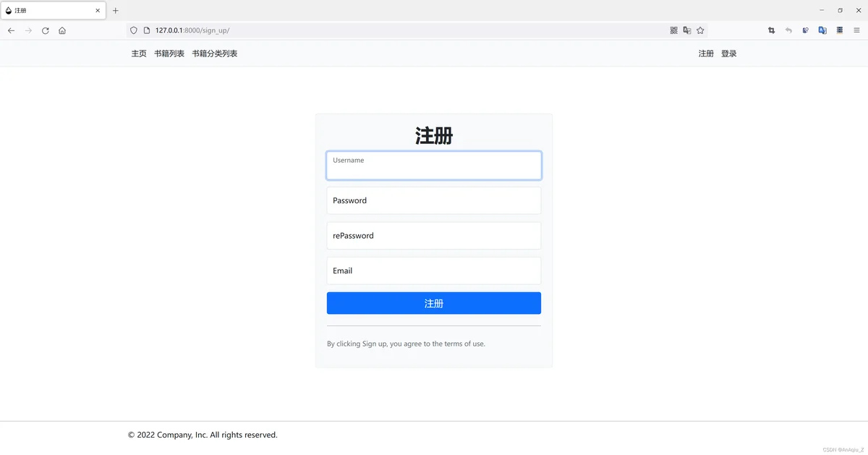868x455 pixels.
Task: Open the stacked-list extension icon
Action: [x=840, y=30]
